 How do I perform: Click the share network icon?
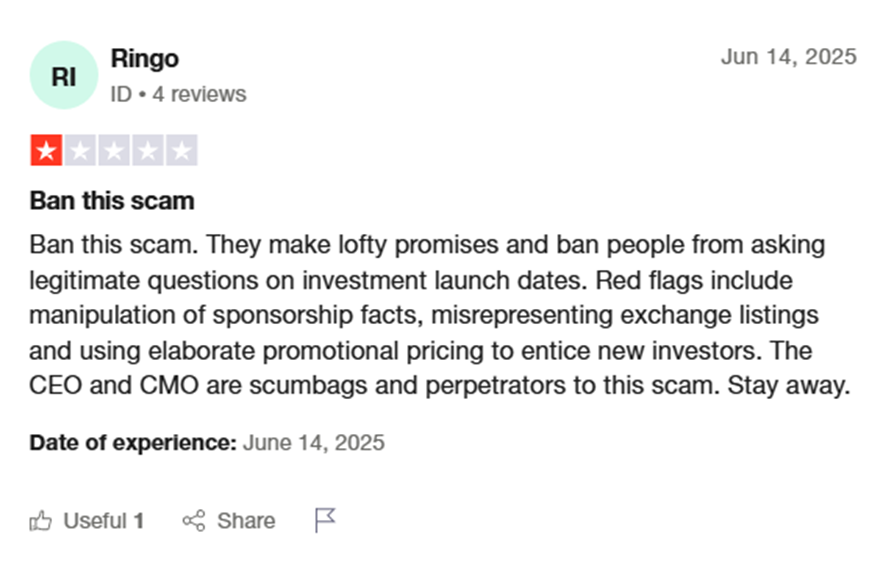tap(194, 521)
